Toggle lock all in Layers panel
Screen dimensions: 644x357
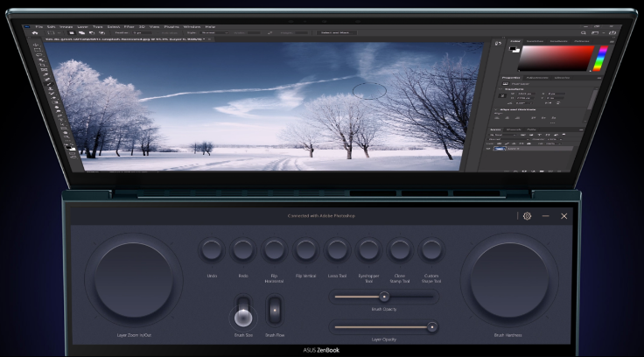[528, 143]
